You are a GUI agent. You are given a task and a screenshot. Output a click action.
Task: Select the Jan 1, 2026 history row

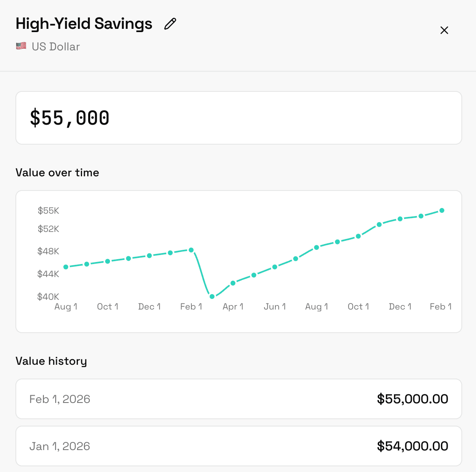tap(238, 446)
